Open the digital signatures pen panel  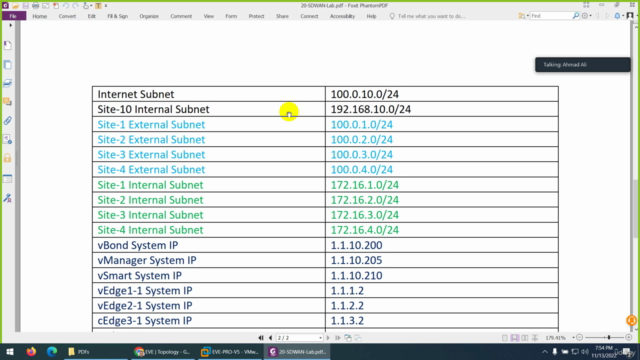(8, 198)
